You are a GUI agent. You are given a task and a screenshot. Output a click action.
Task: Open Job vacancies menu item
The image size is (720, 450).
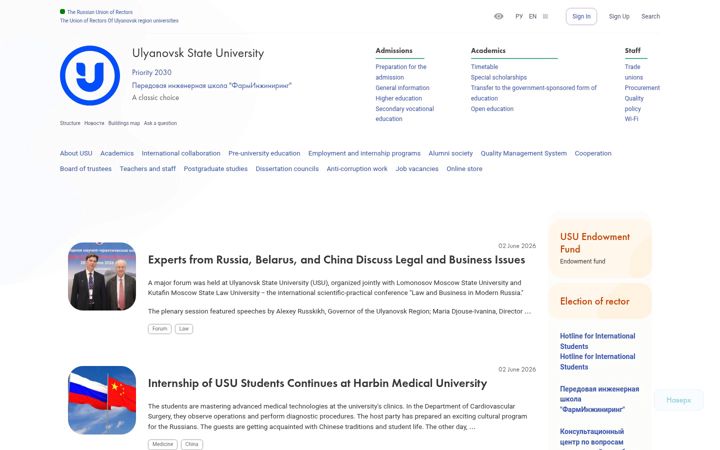[x=417, y=169]
